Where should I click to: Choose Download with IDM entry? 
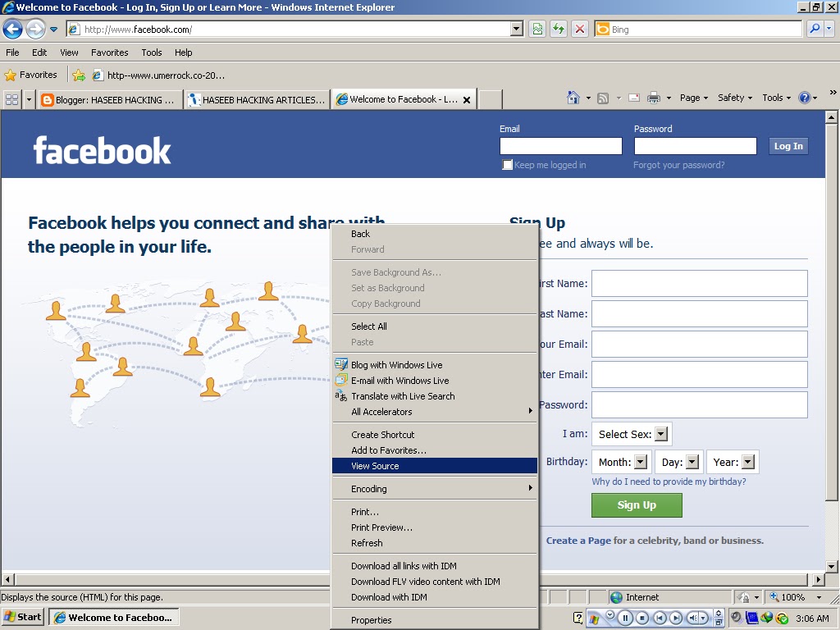click(x=435, y=597)
